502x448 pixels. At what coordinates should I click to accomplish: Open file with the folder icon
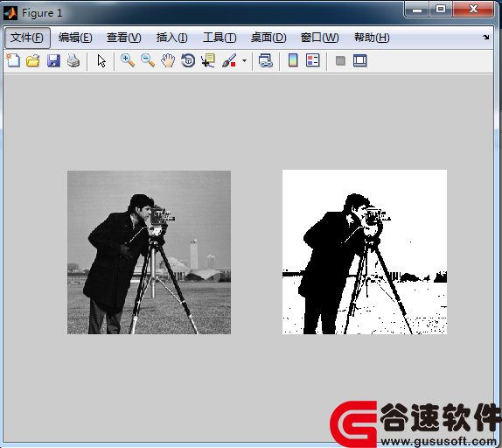coord(33,60)
